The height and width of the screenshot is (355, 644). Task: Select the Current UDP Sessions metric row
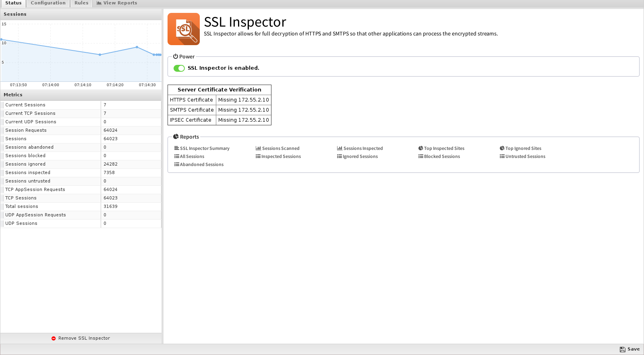(x=81, y=122)
